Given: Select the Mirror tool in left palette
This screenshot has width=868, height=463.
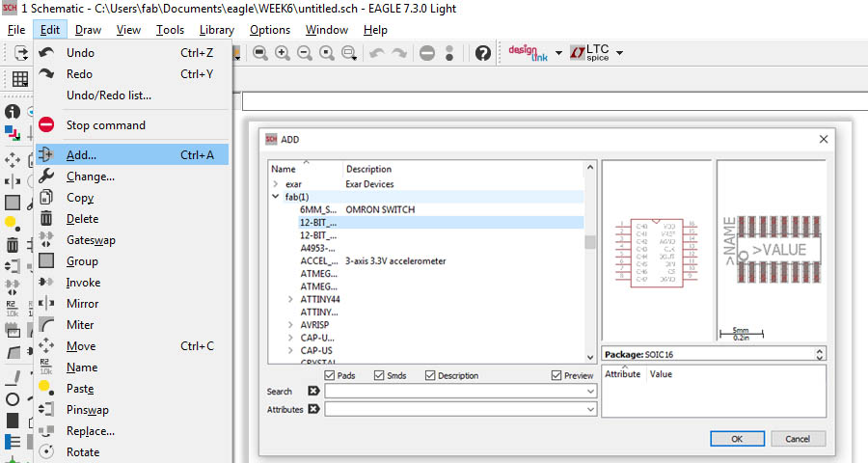Looking at the screenshot, I should [x=13, y=181].
